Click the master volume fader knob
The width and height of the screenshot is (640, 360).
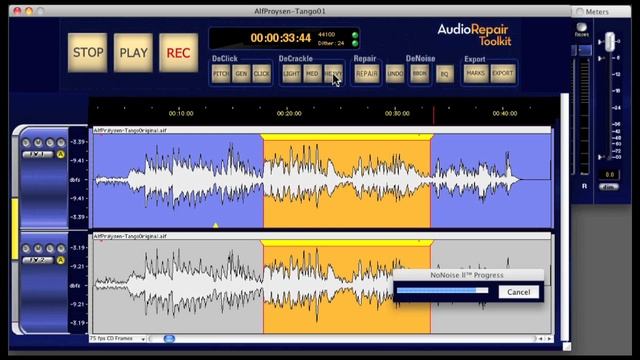pyautogui.click(x=610, y=42)
